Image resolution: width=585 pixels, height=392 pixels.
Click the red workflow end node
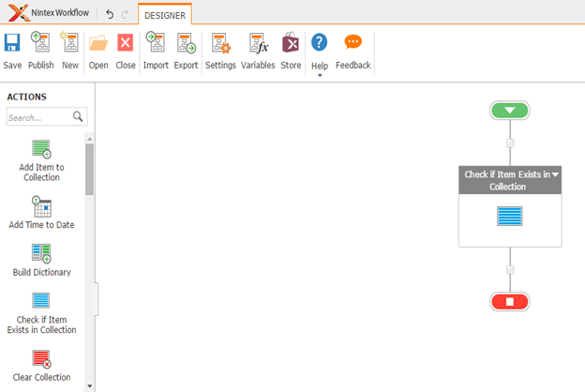510,302
